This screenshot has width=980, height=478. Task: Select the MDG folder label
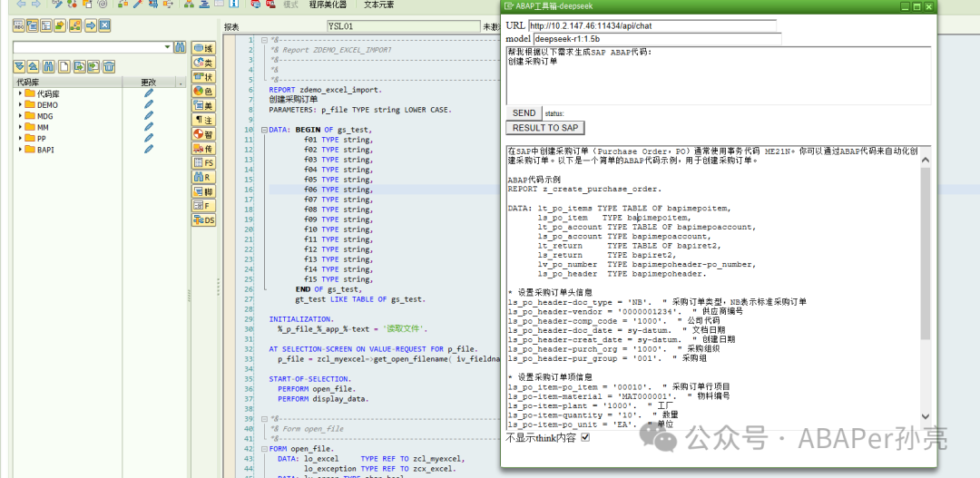click(x=44, y=116)
